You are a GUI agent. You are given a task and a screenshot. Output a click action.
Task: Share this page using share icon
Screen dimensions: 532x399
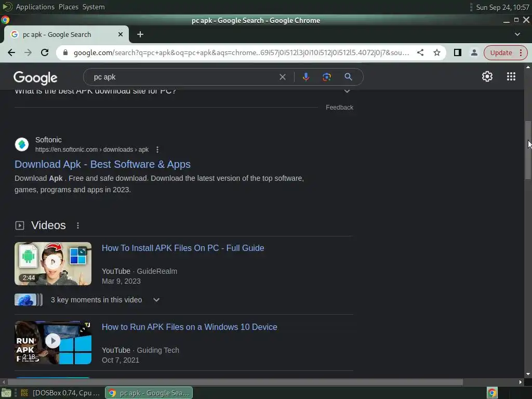420,52
